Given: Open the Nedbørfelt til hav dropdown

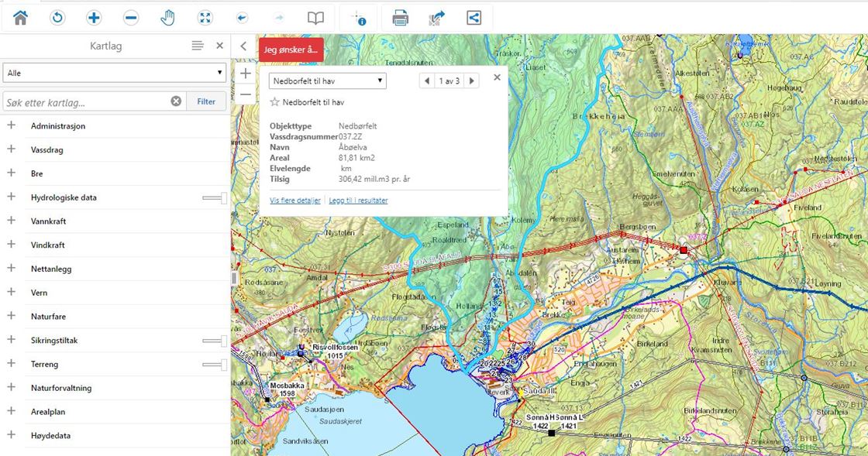Looking at the screenshot, I should [327, 81].
